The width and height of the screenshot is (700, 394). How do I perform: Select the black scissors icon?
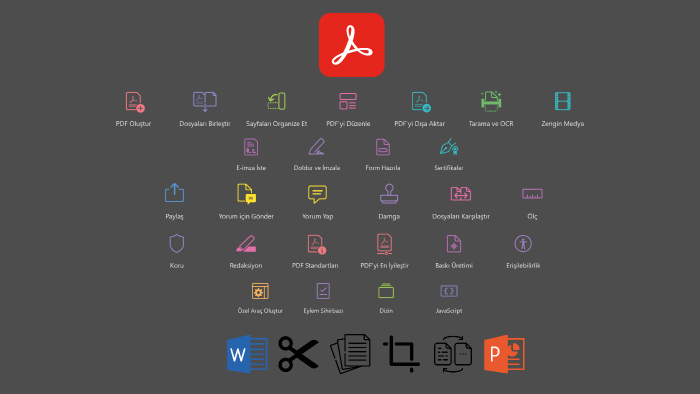tap(298, 354)
